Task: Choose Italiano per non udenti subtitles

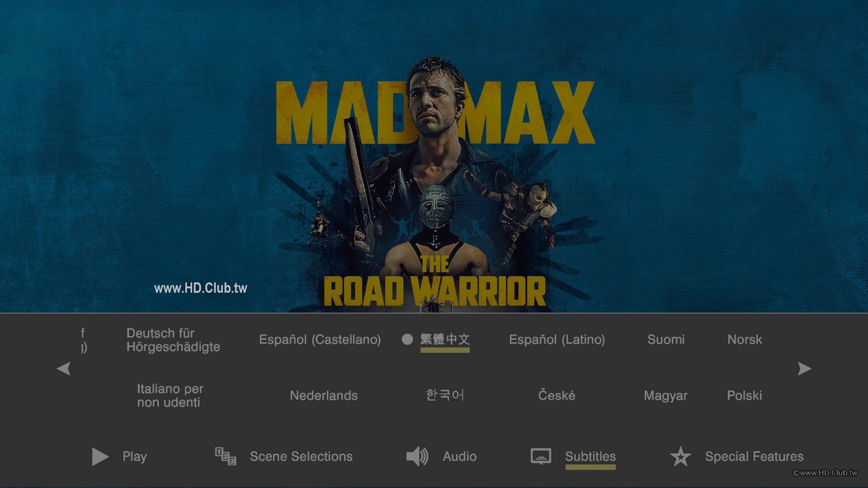Action: (x=170, y=395)
